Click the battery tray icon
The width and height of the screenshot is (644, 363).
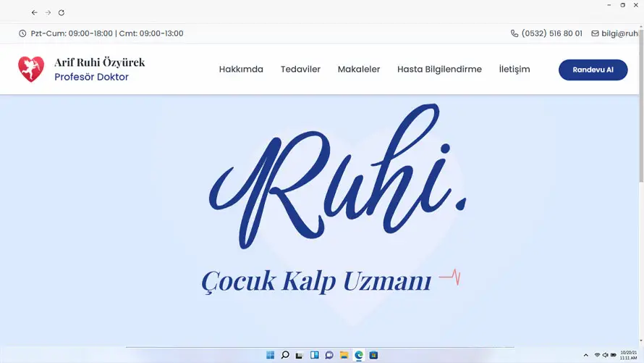613,355
